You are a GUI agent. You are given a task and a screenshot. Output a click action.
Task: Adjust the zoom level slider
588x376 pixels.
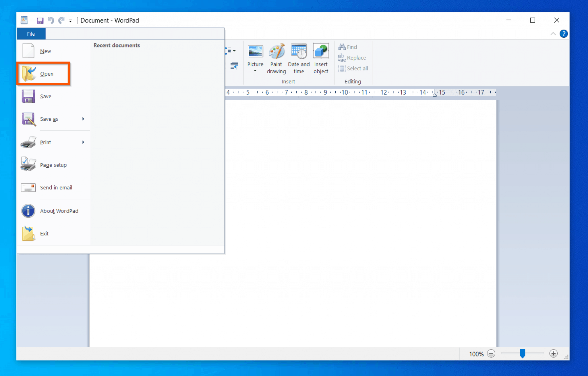[523, 354]
